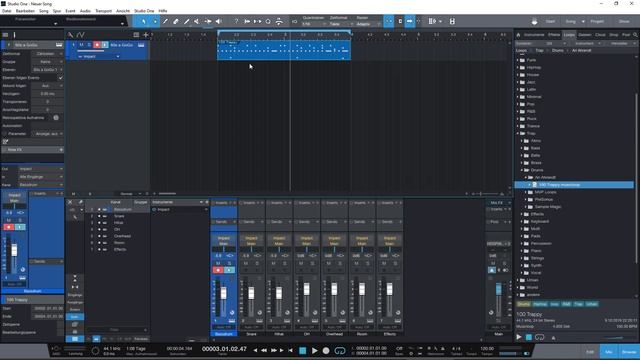Image resolution: width=640 pixels, height=360 pixels.
Task: Open the Zeitformat Takte dropdown
Action: click(x=340, y=24)
